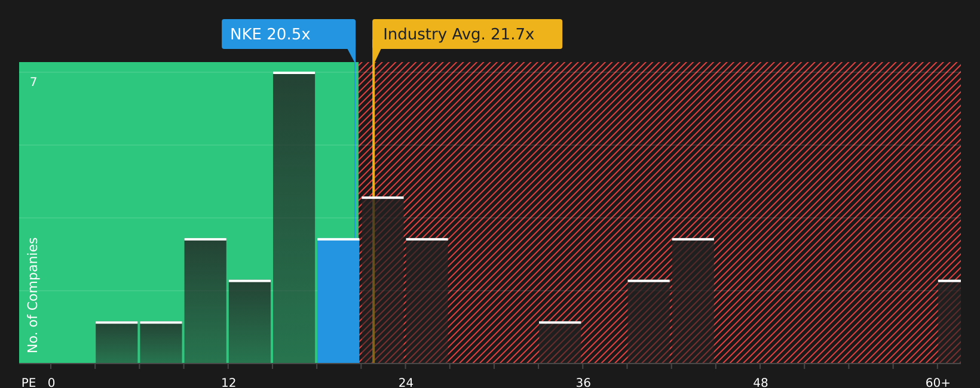The width and height of the screenshot is (980, 388).
Task: Click the '12' PE axis label
Action: 229,383
